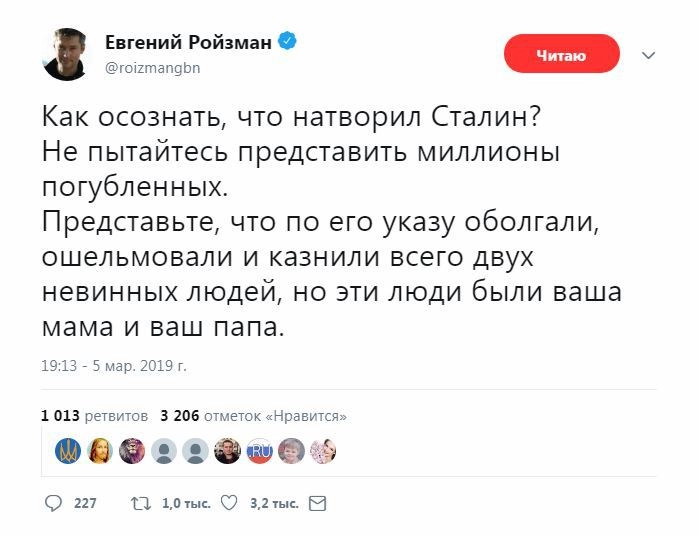
Task: Send tweet via envelope message icon
Action: (319, 503)
